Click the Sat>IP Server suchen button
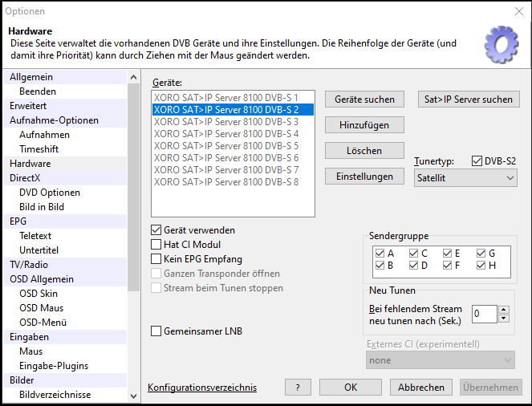This screenshot has width=532, height=406. (x=469, y=99)
